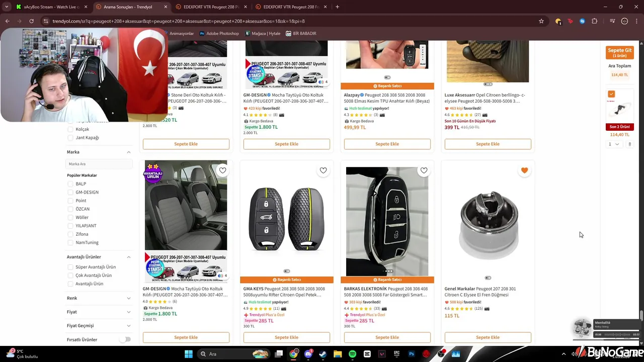Switch to the xAcyBoo Stream tab

click(48, 7)
